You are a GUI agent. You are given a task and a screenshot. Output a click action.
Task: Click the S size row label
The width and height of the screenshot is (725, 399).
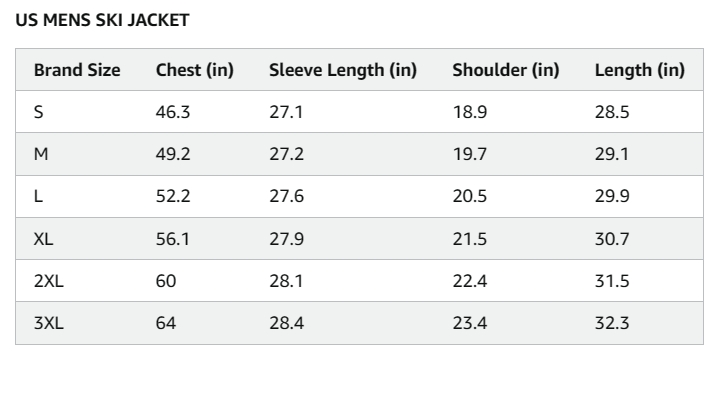pyautogui.click(x=38, y=112)
